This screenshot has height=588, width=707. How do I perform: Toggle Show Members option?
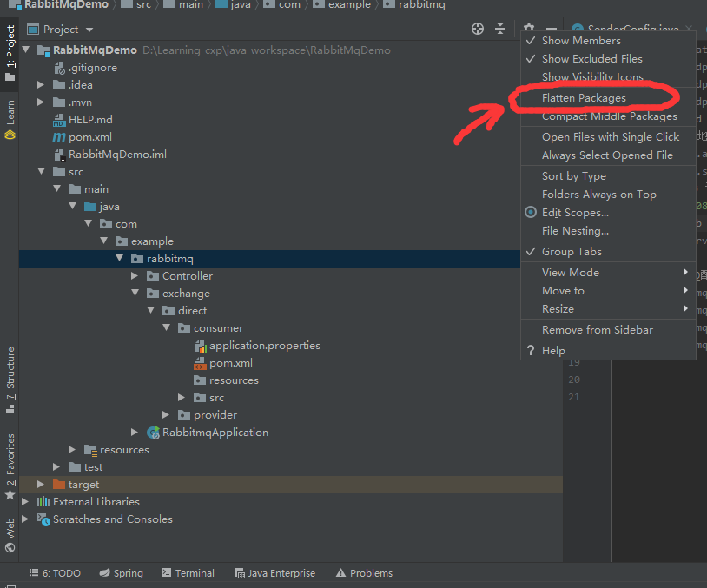tap(608, 41)
